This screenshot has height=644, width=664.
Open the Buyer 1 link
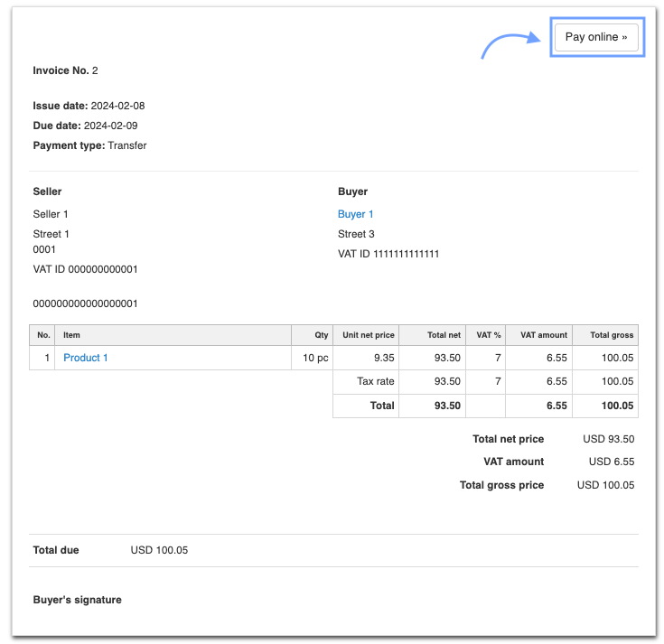(x=355, y=214)
